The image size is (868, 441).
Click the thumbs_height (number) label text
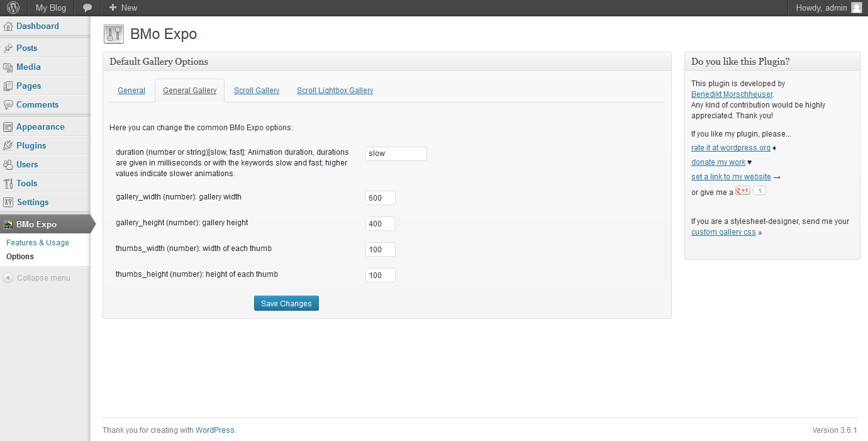pyautogui.click(x=197, y=274)
